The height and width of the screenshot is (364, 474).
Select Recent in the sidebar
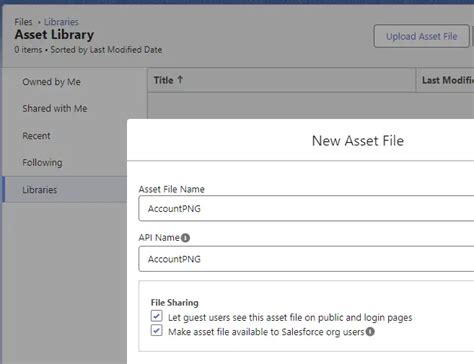click(x=36, y=136)
